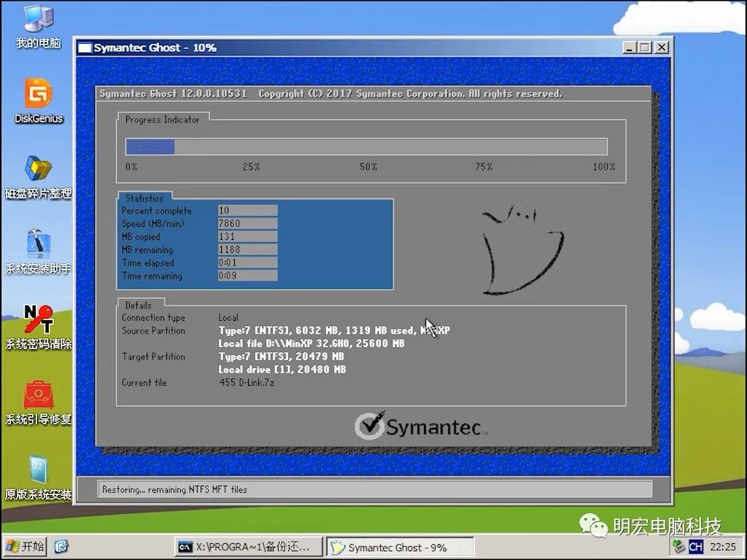Click the taskbar clock showing 22:25
This screenshot has width=747, height=560.
coord(722,546)
